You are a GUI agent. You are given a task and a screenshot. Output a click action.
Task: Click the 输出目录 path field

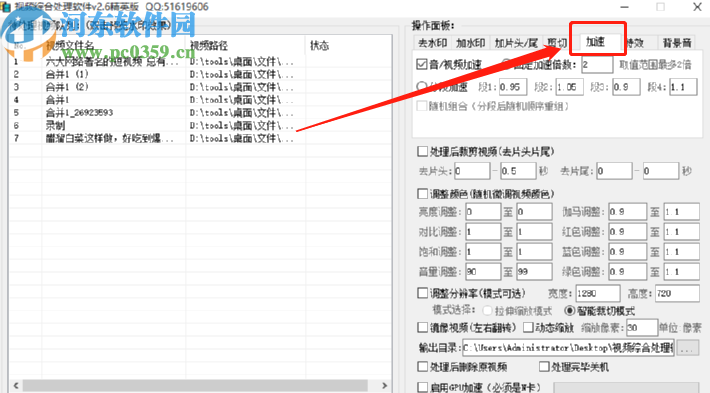point(568,348)
